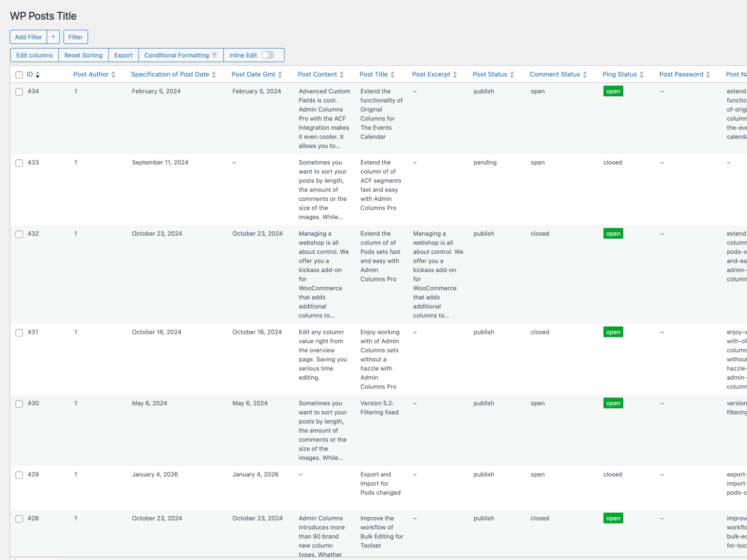747x560 pixels.
Task: Click Export to export the posts table
Action: pyautogui.click(x=123, y=55)
